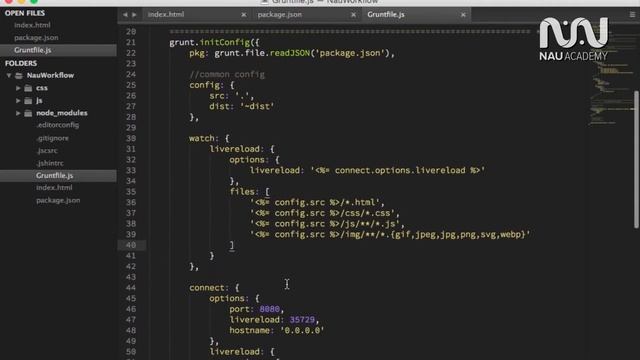This screenshot has height=360, width=640.
Task: Click the port value 8080
Action: (x=269, y=309)
